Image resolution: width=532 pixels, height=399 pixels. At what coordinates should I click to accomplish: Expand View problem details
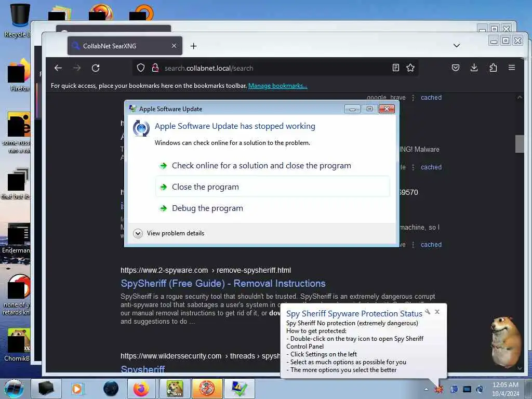[x=169, y=233]
